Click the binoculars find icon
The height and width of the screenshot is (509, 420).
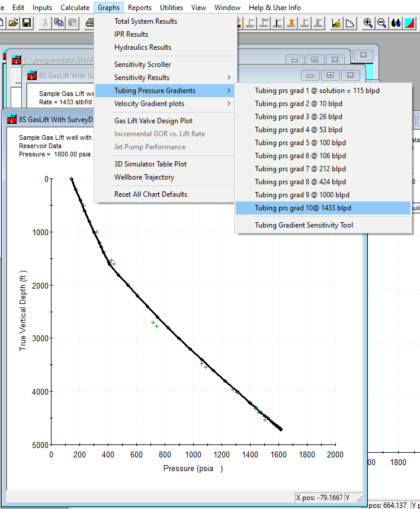396,23
